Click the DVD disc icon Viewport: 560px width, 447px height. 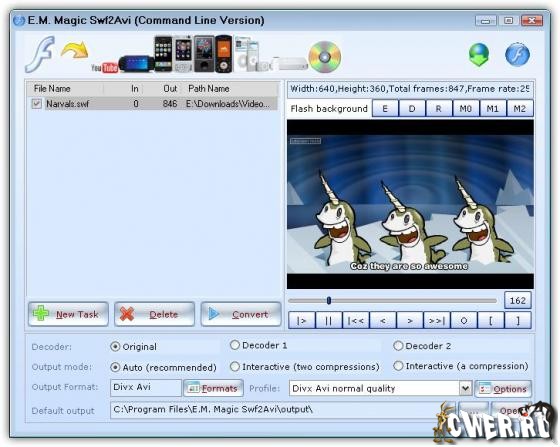[325, 57]
